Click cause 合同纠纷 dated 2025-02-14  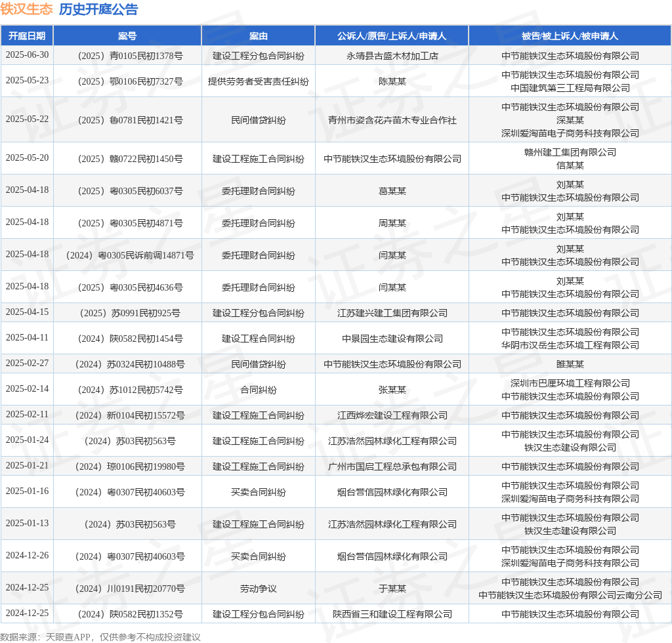click(x=259, y=390)
